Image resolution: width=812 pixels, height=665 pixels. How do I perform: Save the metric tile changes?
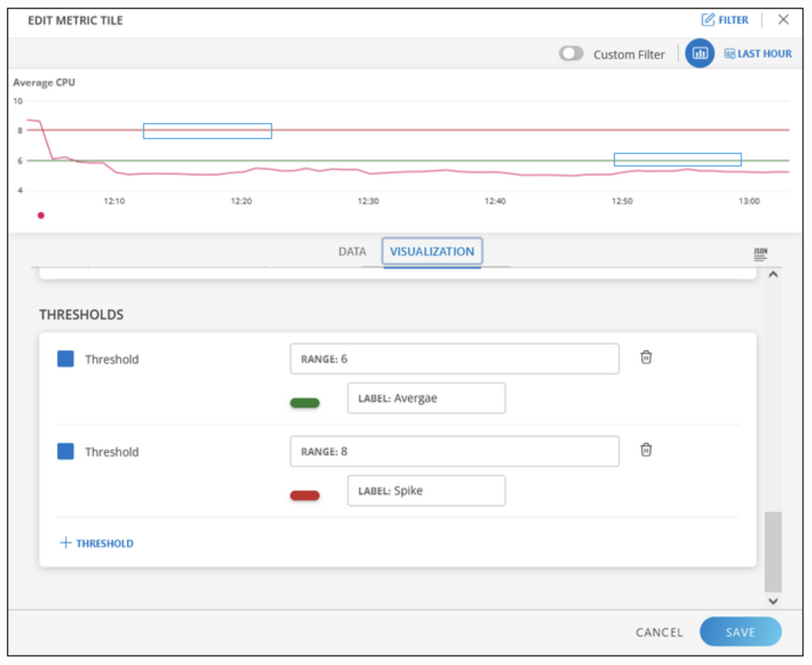point(740,632)
